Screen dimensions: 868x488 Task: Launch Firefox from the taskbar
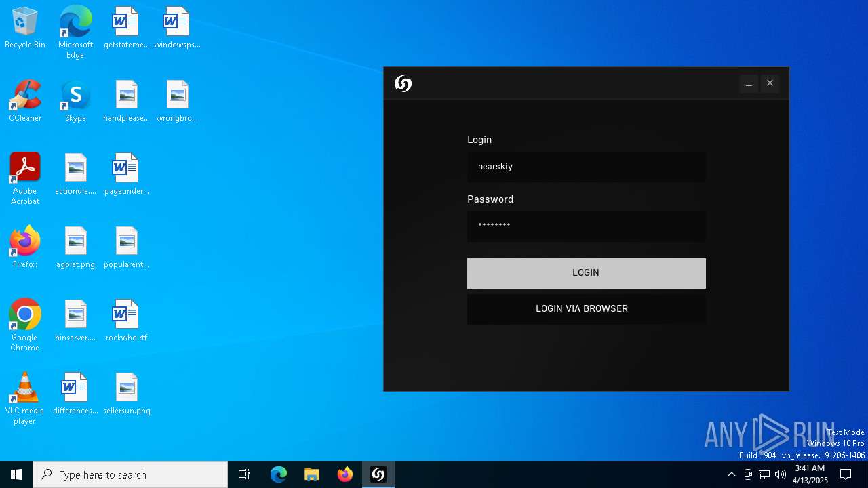click(345, 474)
